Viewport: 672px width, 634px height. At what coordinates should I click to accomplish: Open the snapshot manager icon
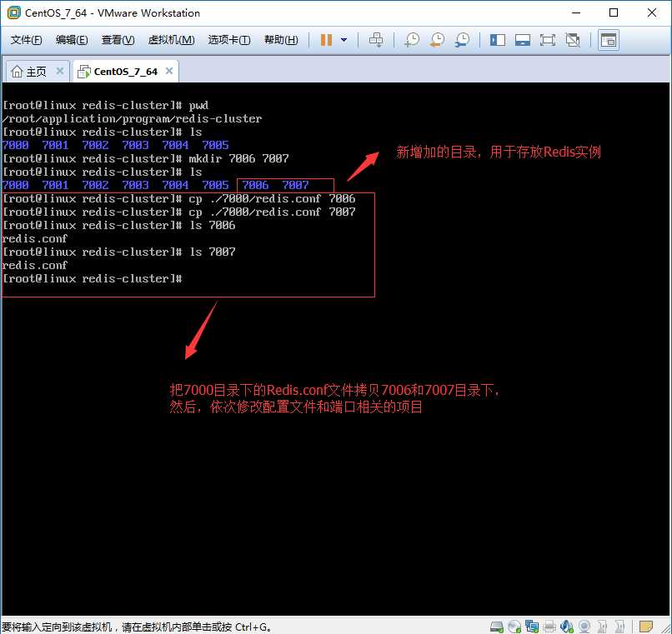click(x=463, y=40)
